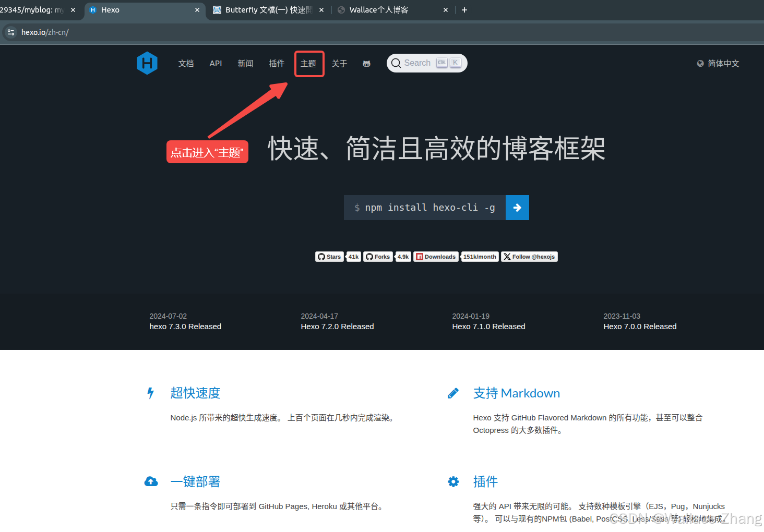
Task: Click the 41k stars count badge
Action: tap(353, 257)
